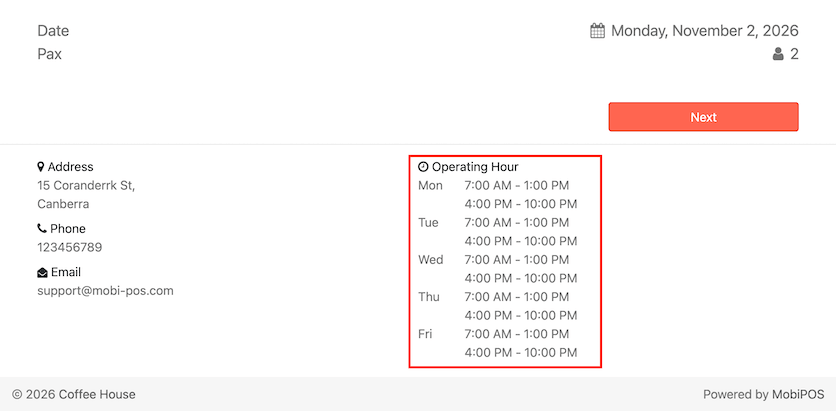836x411 pixels.
Task: Click the © 2026 Coffee House copyright text
Action: pyautogui.click(x=74, y=394)
